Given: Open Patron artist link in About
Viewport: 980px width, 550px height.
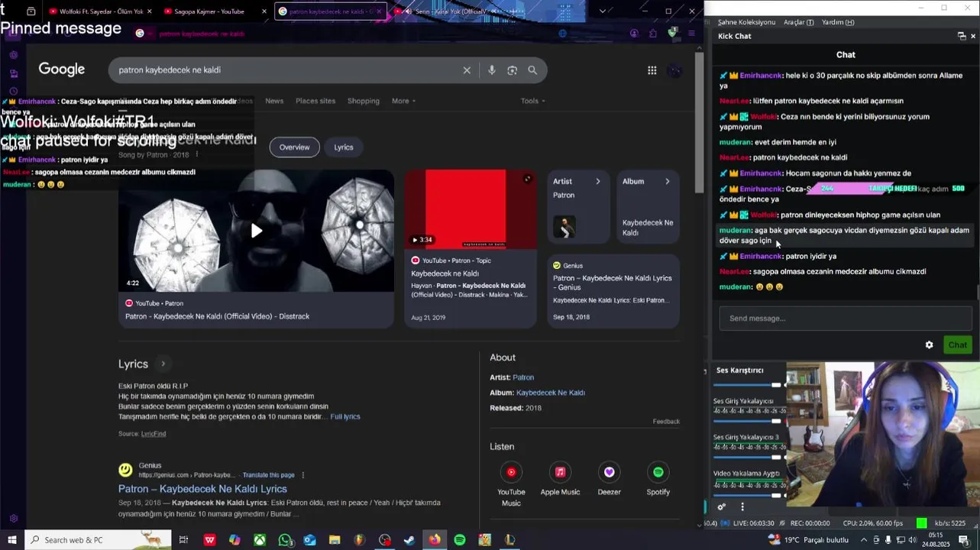Looking at the screenshot, I should coord(523,377).
